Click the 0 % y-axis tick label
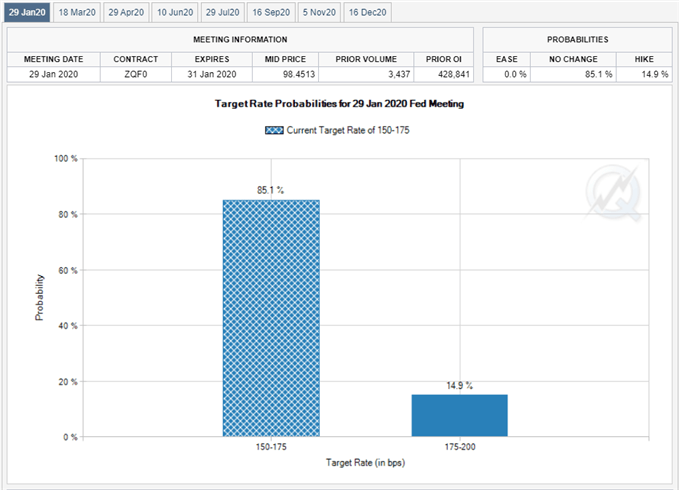Image resolution: width=679 pixels, height=490 pixels. click(70, 437)
